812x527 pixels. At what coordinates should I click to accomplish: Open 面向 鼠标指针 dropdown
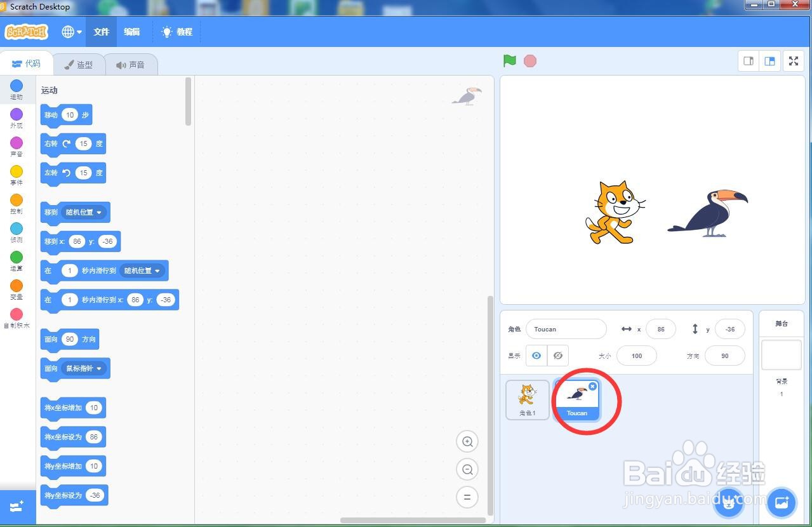click(x=84, y=368)
